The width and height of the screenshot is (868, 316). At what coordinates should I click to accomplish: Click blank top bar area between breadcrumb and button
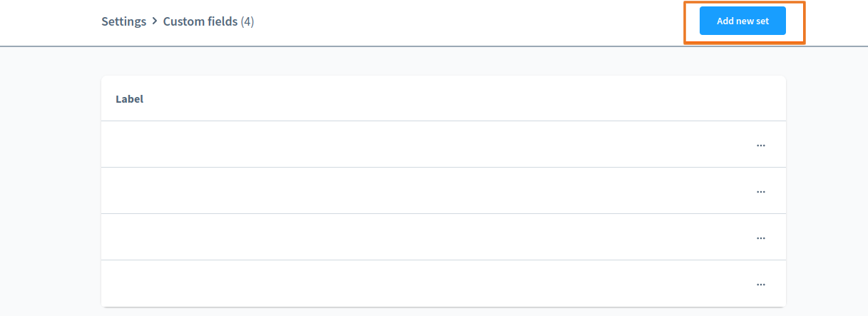471,21
